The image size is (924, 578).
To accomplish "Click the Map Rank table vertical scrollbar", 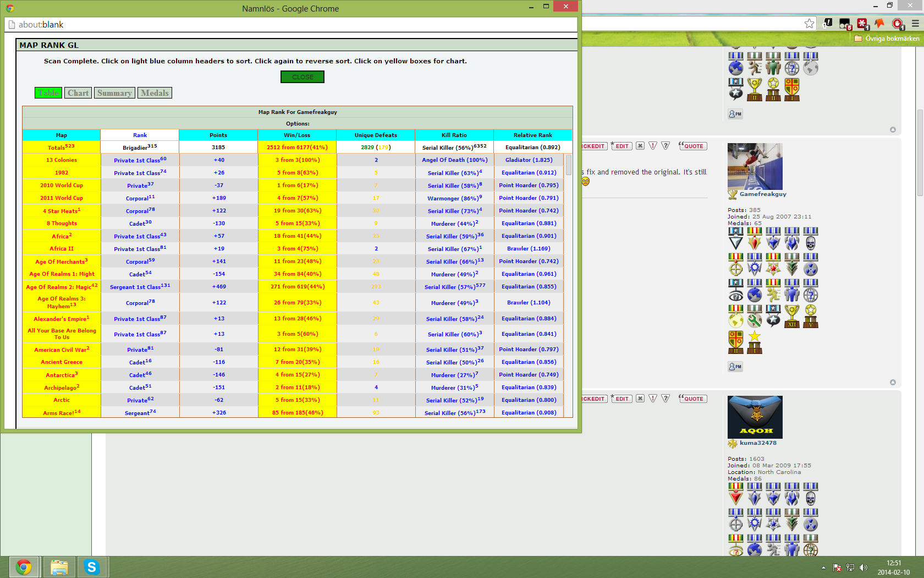I will pyautogui.click(x=569, y=165).
